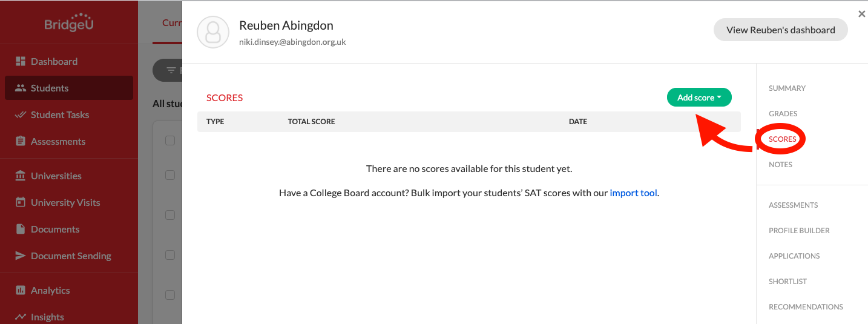Image resolution: width=868 pixels, height=324 pixels.
Task: Click the Documents file icon
Action: pyautogui.click(x=21, y=229)
